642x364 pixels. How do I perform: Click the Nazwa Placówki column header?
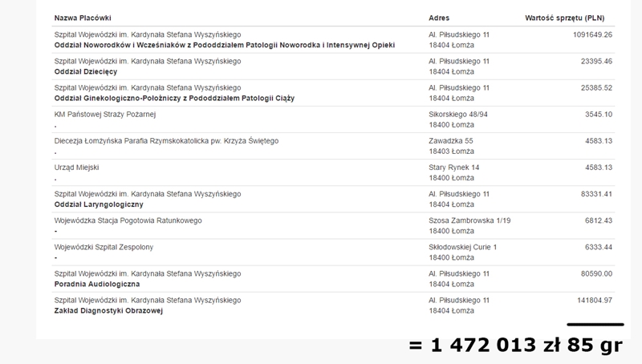[x=83, y=17]
